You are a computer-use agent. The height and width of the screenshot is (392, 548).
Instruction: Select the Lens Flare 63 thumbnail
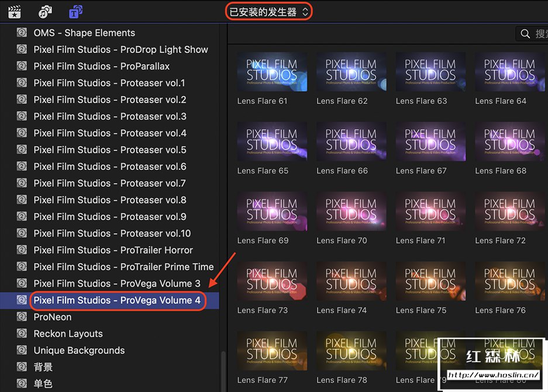click(430, 72)
